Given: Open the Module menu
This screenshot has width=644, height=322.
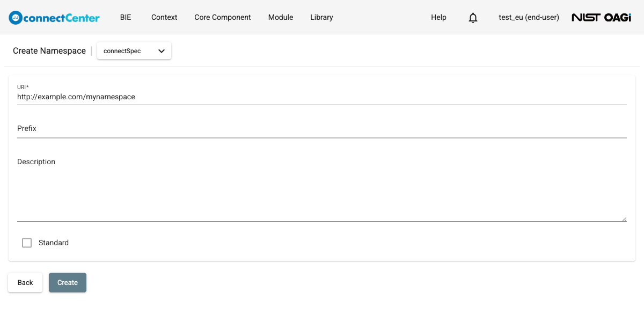Looking at the screenshot, I should tap(281, 17).
